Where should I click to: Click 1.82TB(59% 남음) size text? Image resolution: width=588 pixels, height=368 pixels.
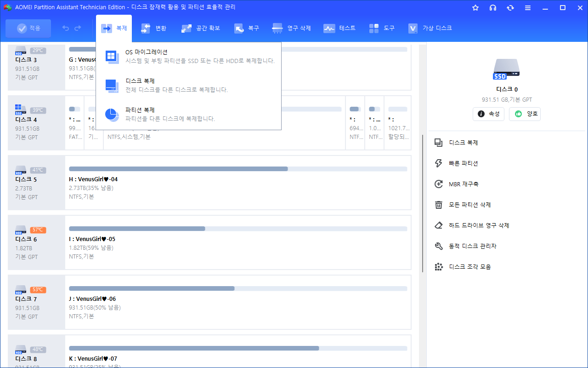91,248
